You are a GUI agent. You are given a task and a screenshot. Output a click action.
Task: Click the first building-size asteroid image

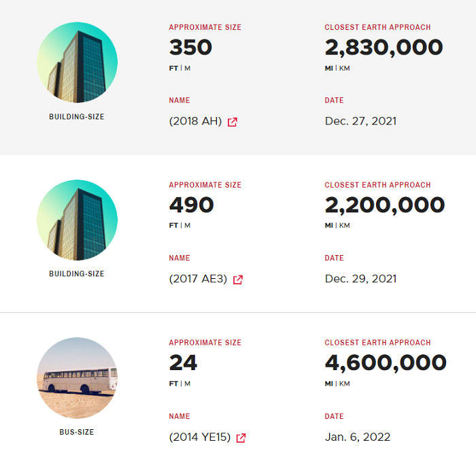pos(77,62)
